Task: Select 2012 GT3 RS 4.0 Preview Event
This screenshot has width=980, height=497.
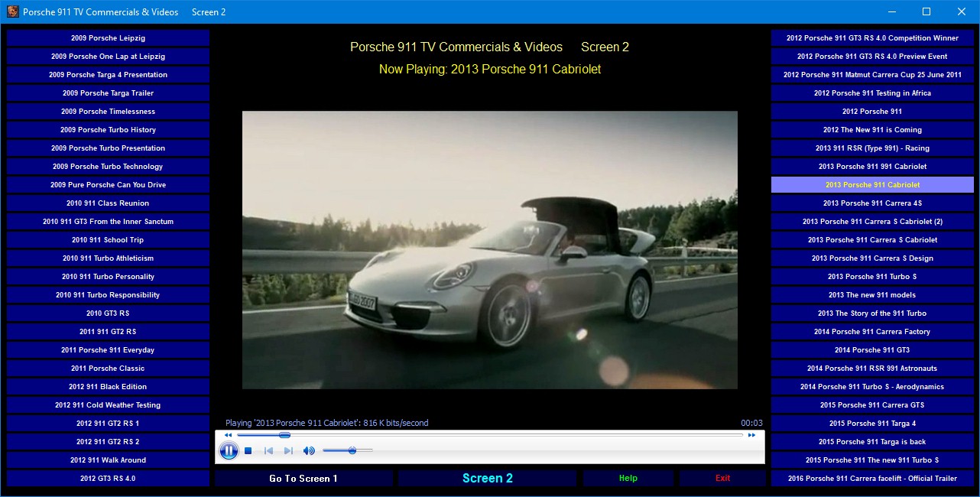Action: tap(872, 57)
